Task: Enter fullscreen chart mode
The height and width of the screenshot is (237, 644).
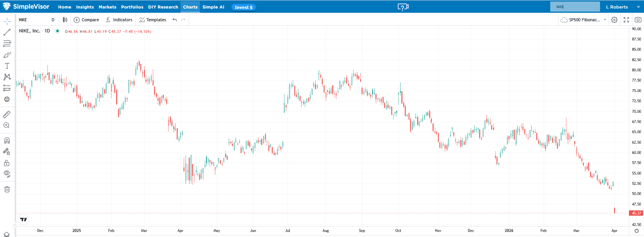Action: (x=626, y=20)
